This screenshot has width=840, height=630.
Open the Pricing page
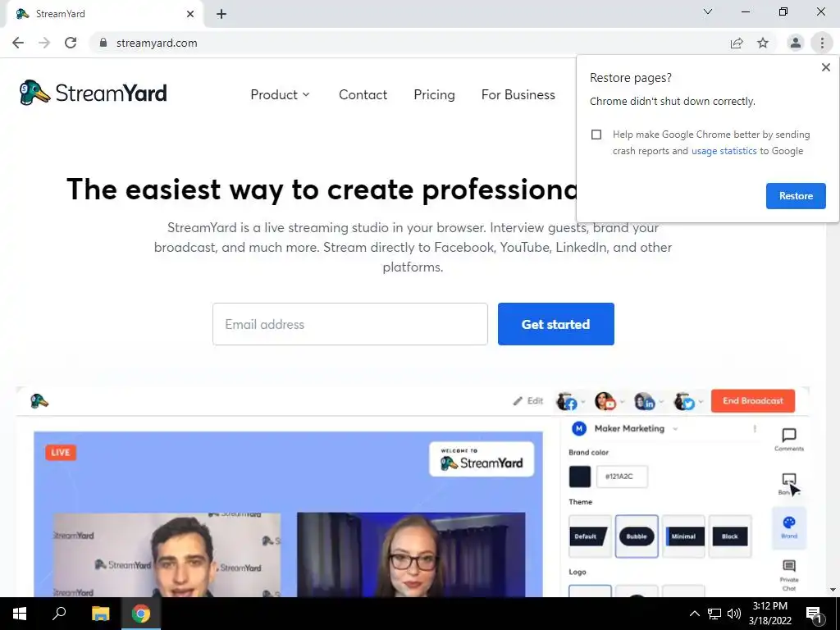pyautogui.click(x=434, y=95)
